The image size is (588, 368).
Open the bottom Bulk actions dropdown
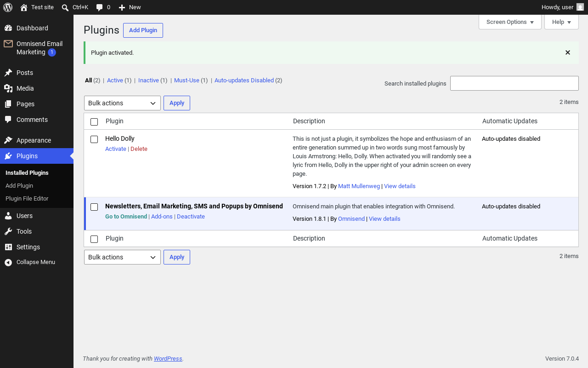click(x=122, y=257)
